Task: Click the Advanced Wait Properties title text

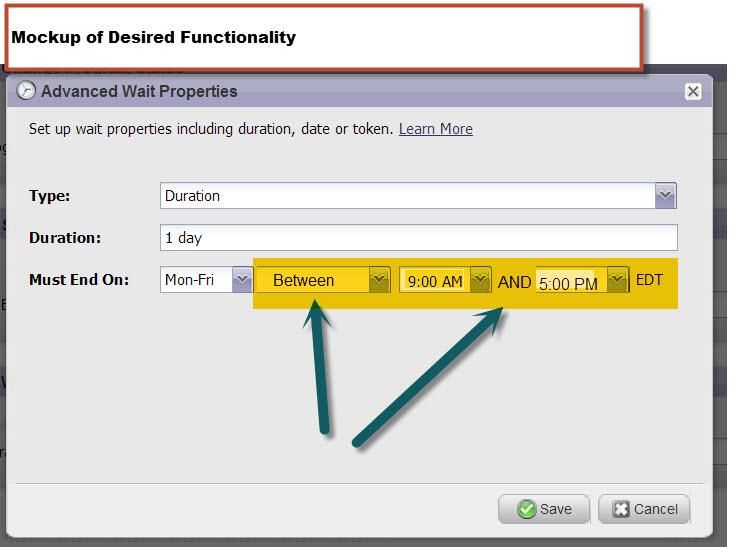Action: coord(139,91)
